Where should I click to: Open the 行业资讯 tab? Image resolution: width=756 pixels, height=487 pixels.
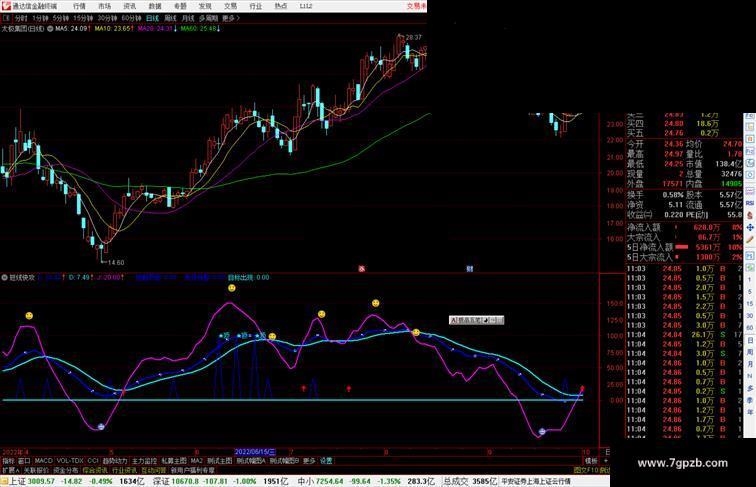(125, 470)
